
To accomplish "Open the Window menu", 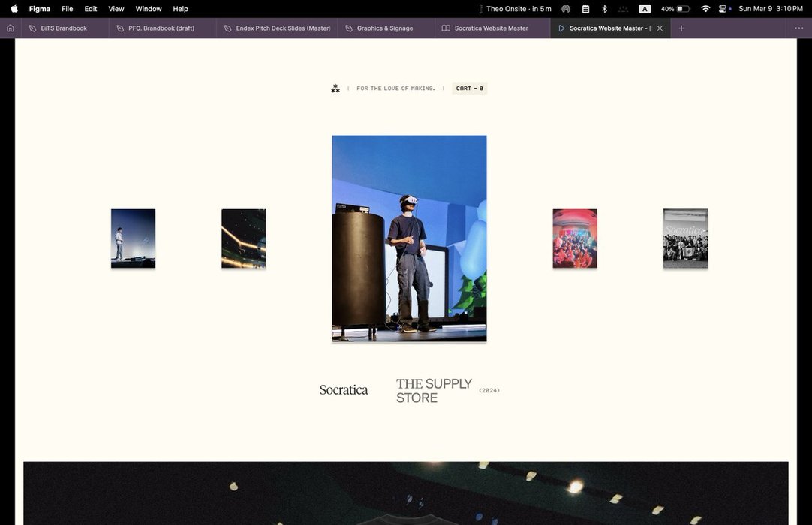I will (149, 9).
